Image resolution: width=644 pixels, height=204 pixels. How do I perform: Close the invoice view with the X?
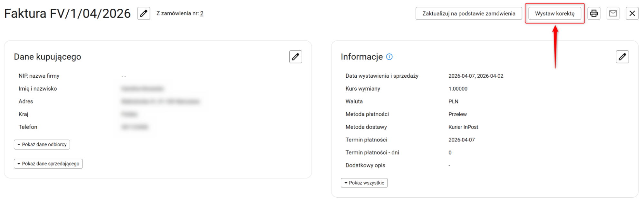632,14
